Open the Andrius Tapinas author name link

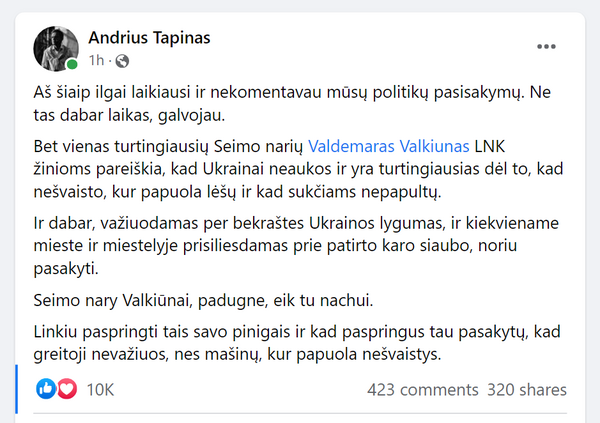coord(150,38)
